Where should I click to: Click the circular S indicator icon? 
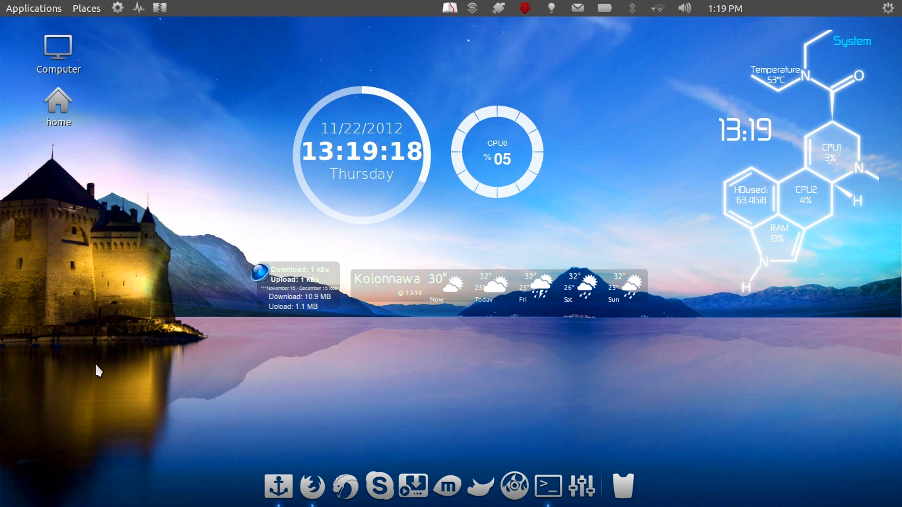pos(472,8)
